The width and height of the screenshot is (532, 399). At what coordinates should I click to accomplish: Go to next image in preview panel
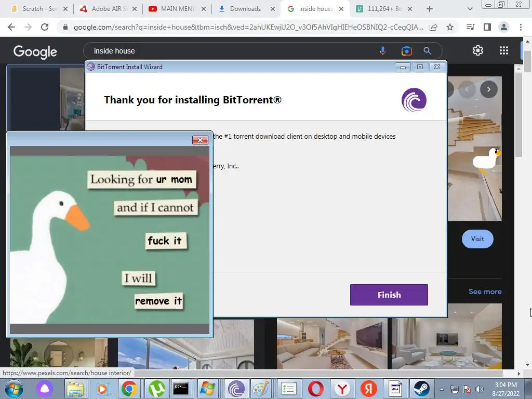(x=488, y=89)
